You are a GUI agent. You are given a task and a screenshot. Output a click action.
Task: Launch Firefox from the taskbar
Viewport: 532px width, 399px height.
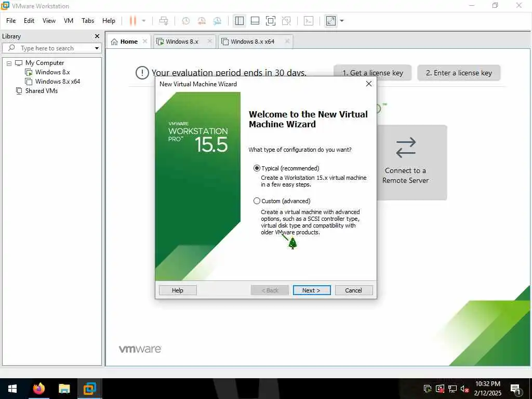click(38, 389)
